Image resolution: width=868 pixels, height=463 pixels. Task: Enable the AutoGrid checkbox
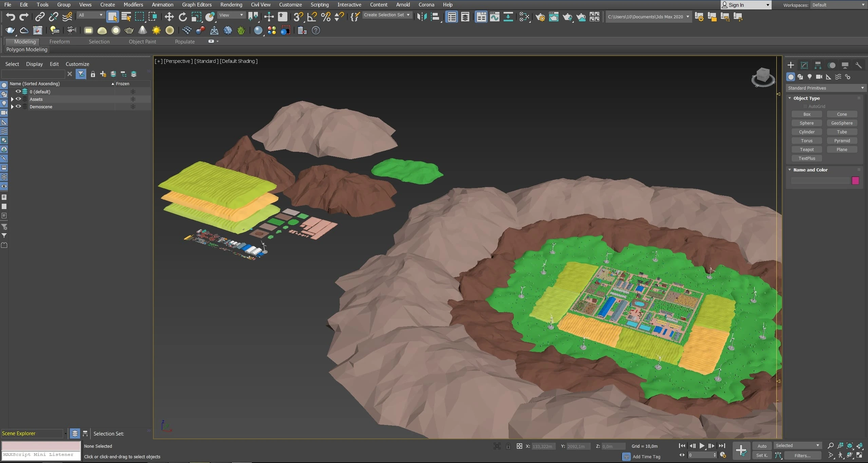click(805, 106)
